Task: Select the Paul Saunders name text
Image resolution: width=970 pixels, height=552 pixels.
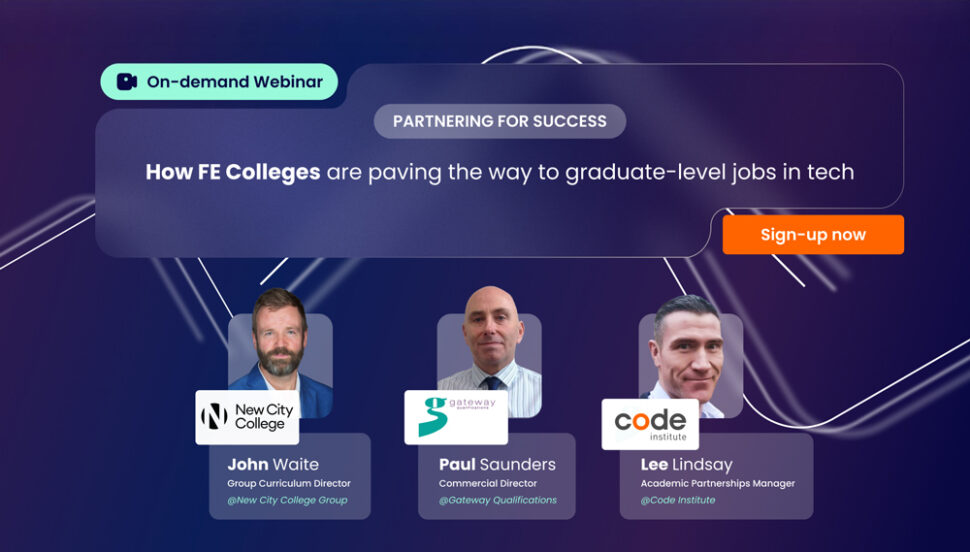Action: (497, 464)
